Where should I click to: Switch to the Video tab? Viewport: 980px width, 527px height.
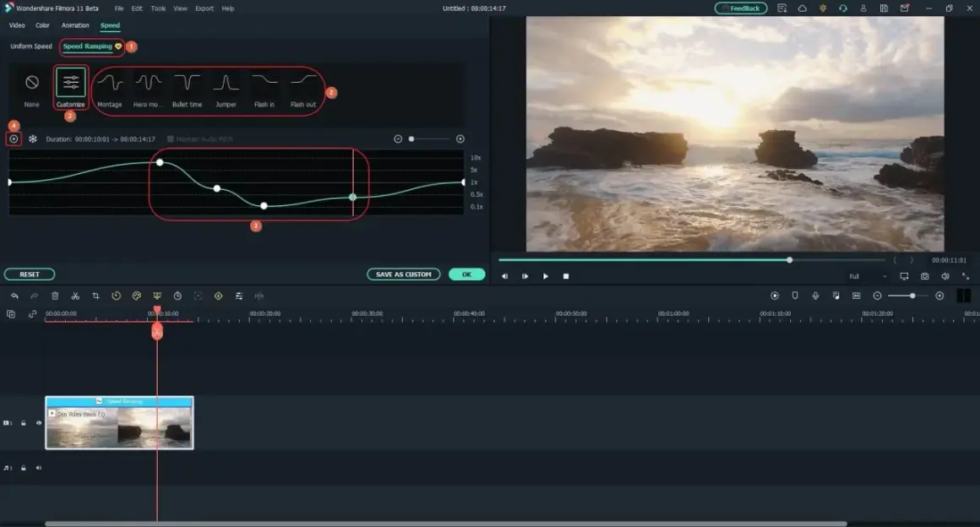[x=17, y=25]
